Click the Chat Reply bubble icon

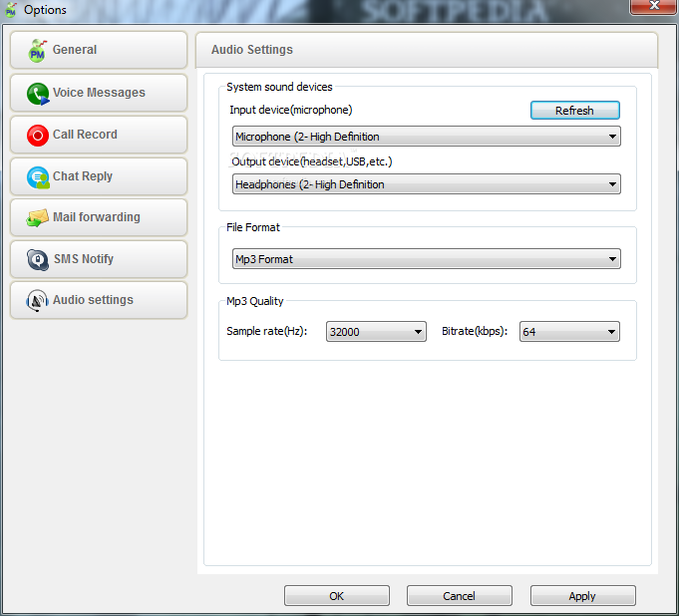coord(38,177)
